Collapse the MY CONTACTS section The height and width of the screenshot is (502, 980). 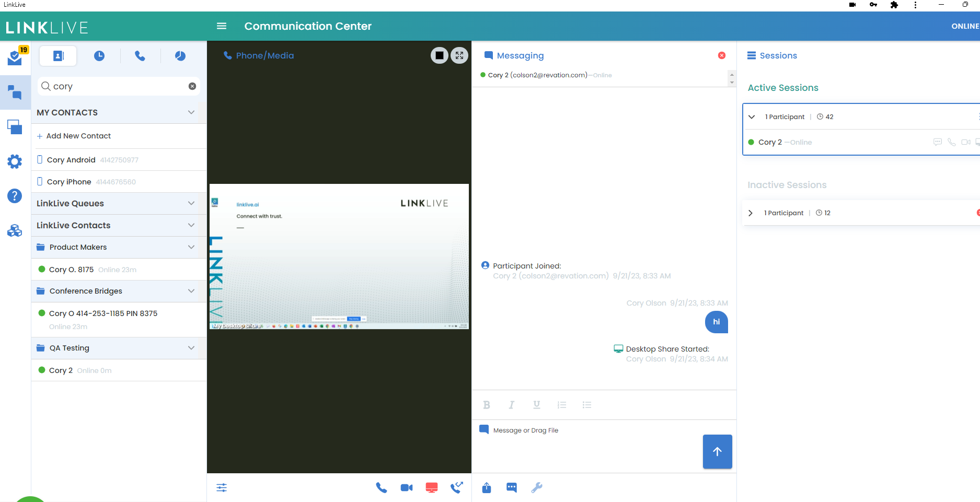[191, 112]
